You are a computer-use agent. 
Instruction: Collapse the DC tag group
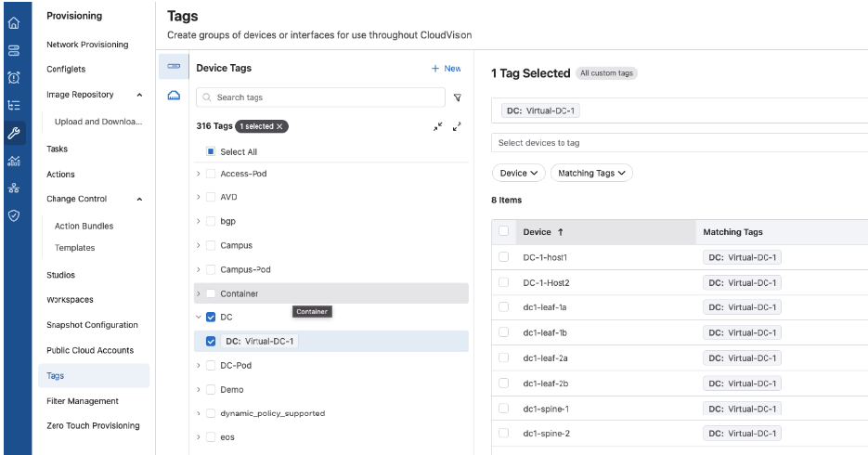click(199, 318)
